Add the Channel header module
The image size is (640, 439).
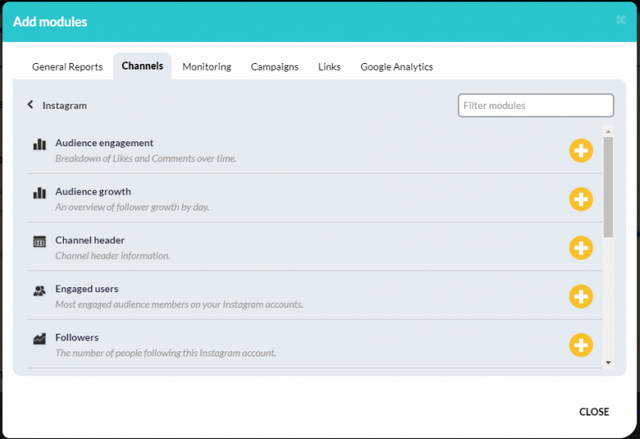[x=581, y=248]
